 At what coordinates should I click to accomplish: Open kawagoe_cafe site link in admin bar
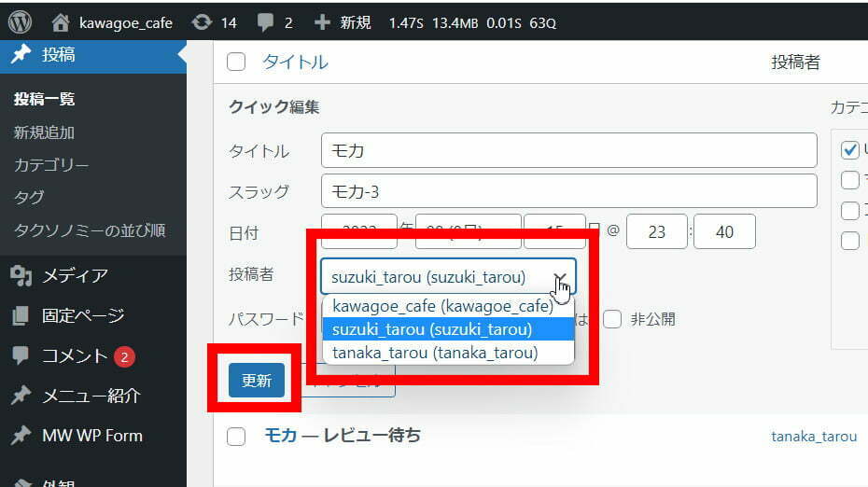coord(126,22)
